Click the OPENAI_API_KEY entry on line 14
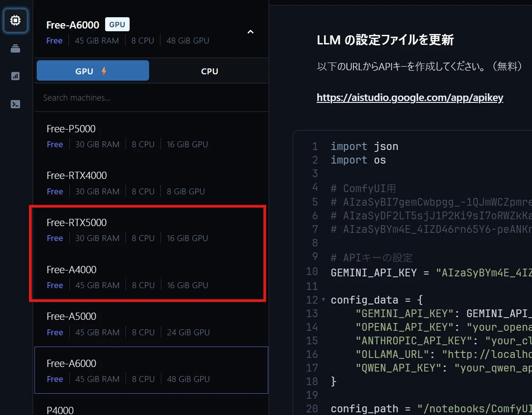 (444, 327)
